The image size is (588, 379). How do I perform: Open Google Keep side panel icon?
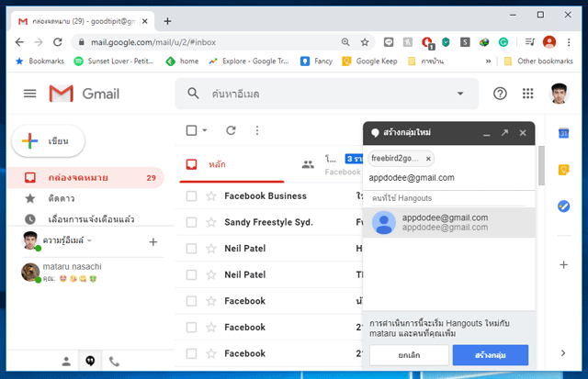tap(563, 170)
